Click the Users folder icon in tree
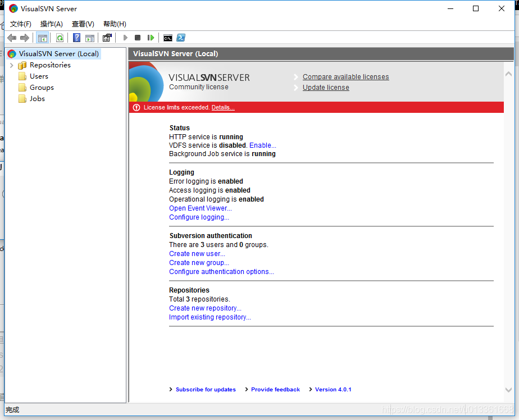The image size is (519, 420). [x=22, y=76]
